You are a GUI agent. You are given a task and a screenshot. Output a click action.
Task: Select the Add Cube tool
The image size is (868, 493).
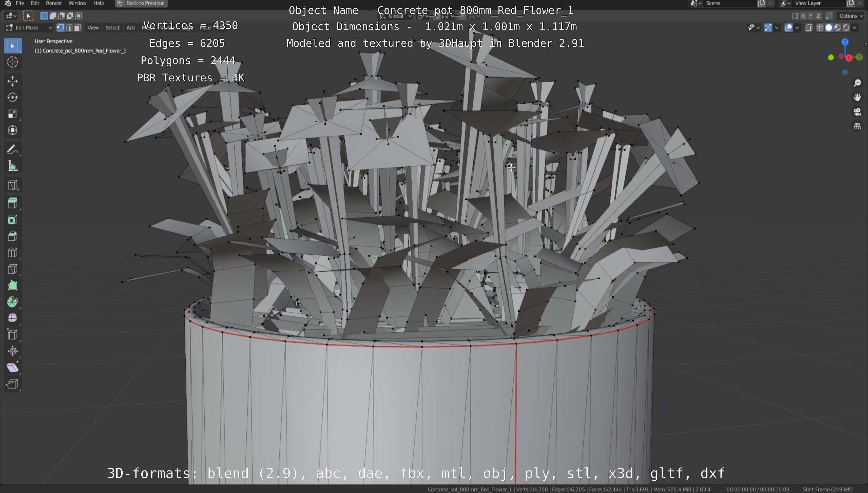click(13, 185)
